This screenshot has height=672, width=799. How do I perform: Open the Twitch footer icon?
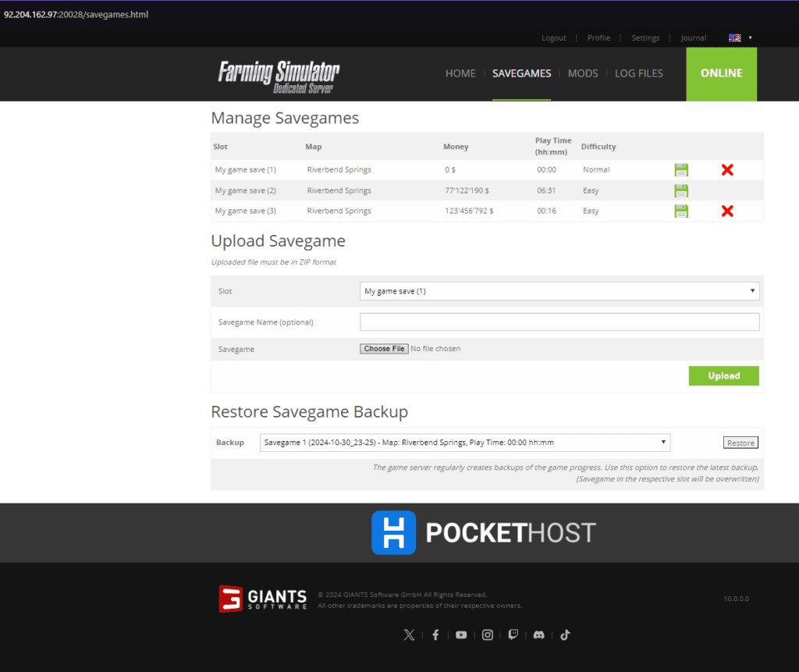[x=513, y=635]
